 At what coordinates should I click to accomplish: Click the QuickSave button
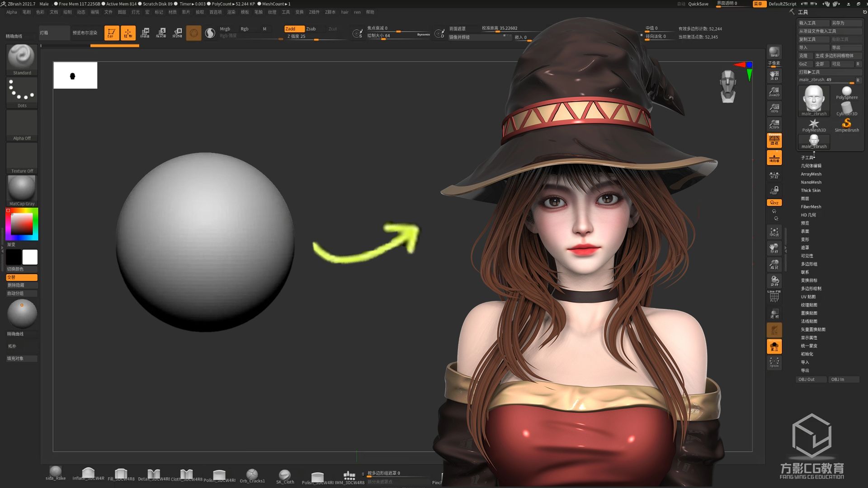point(698,4)
